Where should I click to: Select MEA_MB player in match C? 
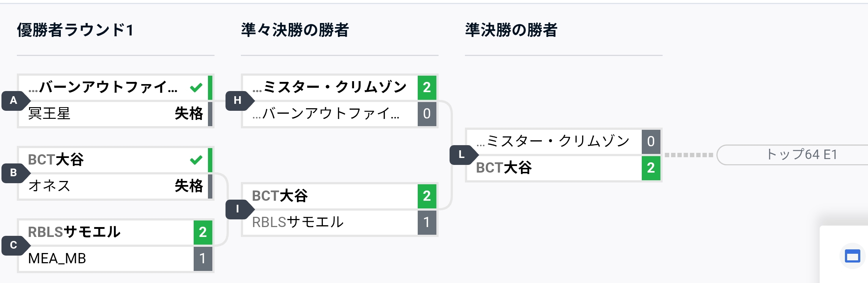pyautogui.click(x=57, y=259)
